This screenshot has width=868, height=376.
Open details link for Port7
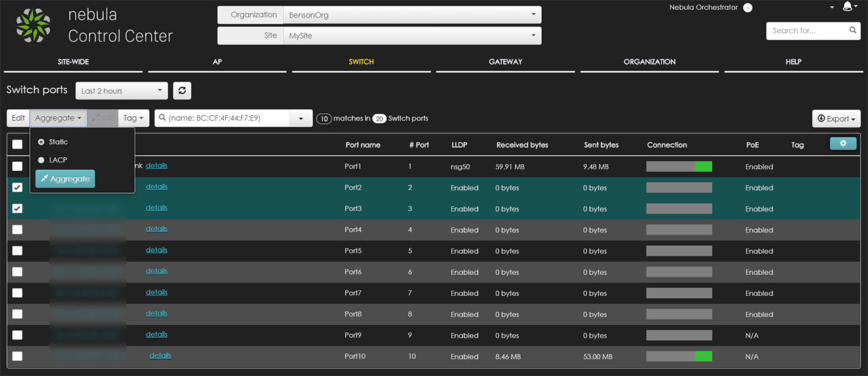pos(157,292)
